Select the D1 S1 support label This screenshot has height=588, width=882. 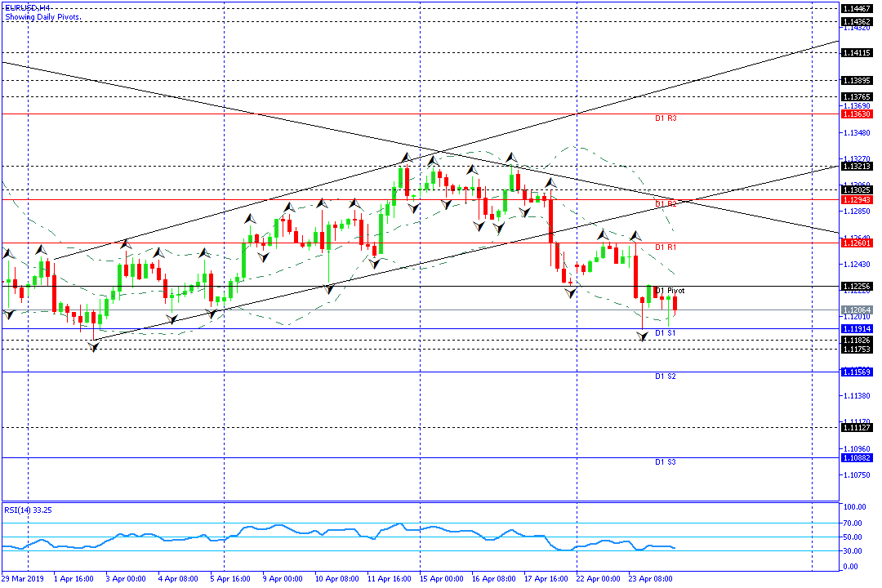click(x=666, y=333)
